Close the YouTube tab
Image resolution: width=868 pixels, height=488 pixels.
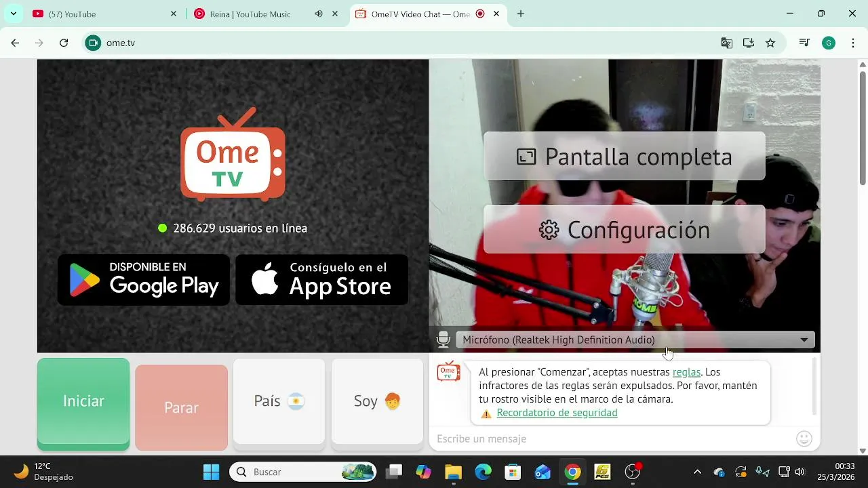(x=174, y=14)
